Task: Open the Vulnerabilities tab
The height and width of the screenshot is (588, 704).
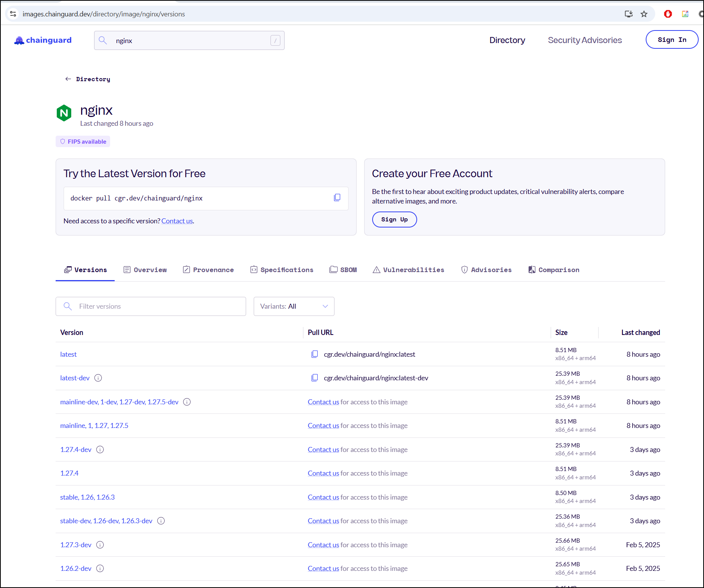Action: tap(408, 270)
